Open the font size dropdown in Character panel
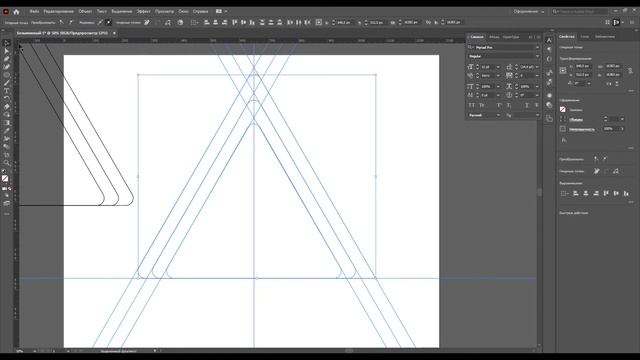The height and width of the screenshot is (360, 640). (498, 67)
